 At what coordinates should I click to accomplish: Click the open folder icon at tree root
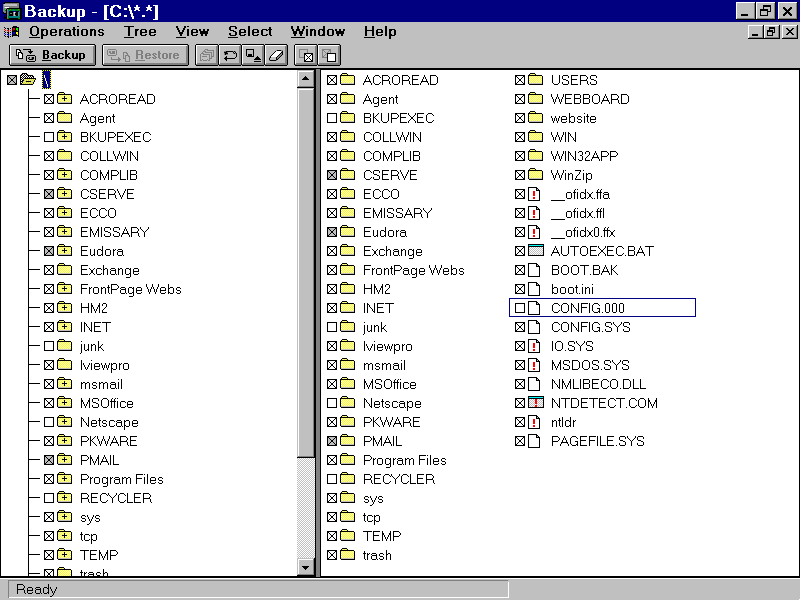tap(28, 80)
